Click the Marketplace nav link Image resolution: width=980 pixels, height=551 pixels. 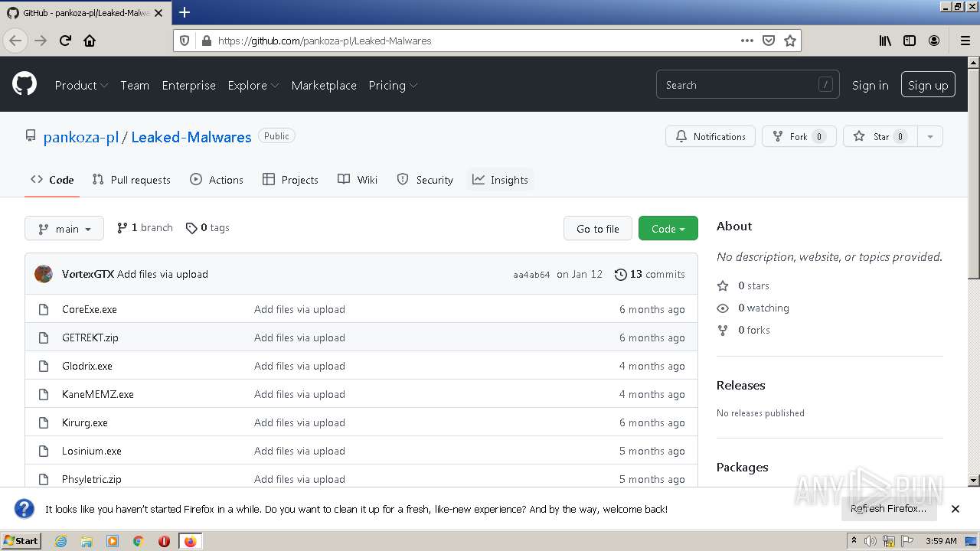click(324, 85)
